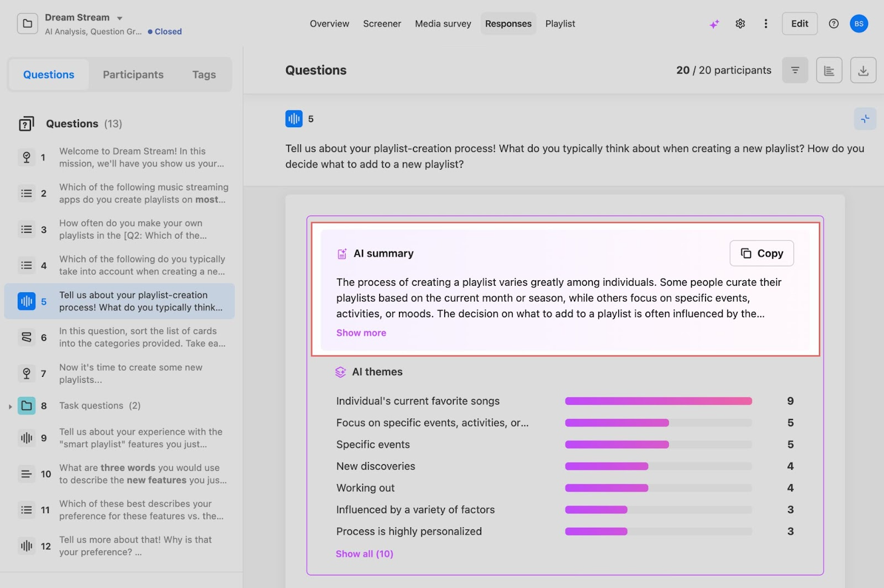Expand AI summary with Show more
Screen dimensions: 884x588
click(x=361, y=333)
